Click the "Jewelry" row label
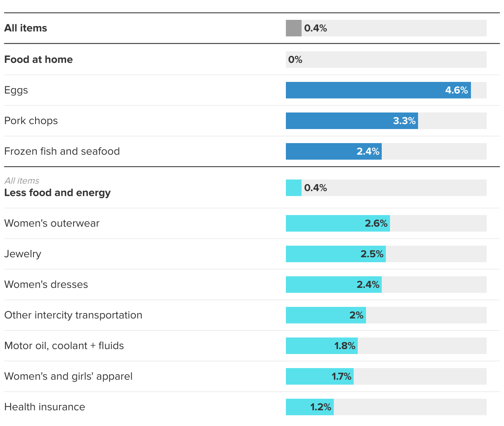The height and width of the screenshot is (426, 504). 23,254
